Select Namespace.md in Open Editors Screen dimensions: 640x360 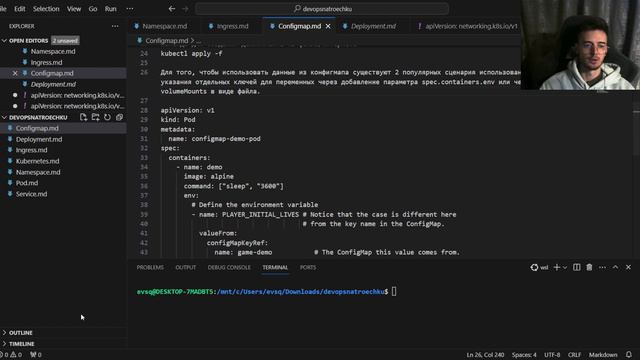pyautogui.click(x=53, y=51)
